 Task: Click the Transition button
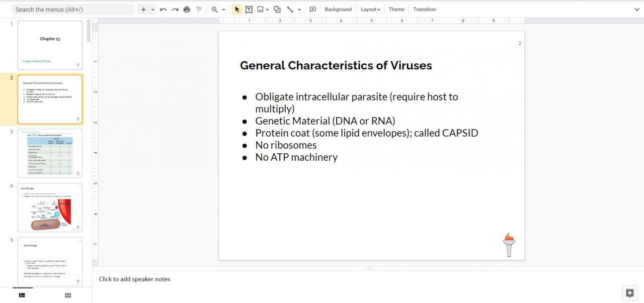(x=425, y=10)
